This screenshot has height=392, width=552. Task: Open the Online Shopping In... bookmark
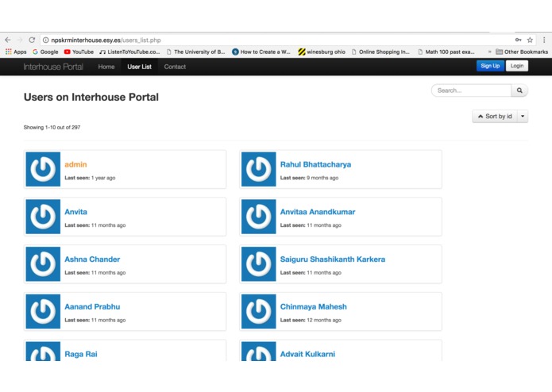click(381, 52)
